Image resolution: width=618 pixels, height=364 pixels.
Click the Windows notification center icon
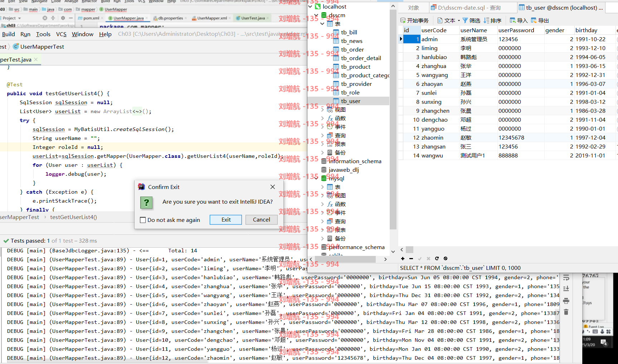(x=604, y=343)
